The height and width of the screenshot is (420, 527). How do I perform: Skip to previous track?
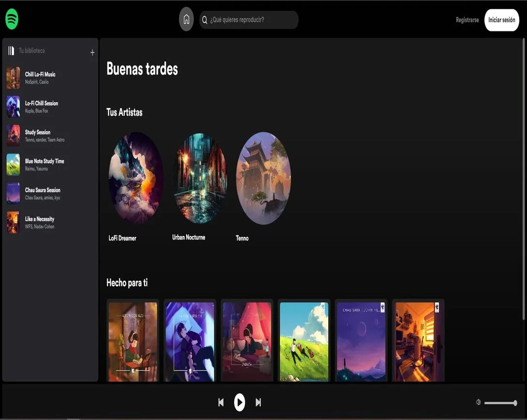tap(221, 402)
